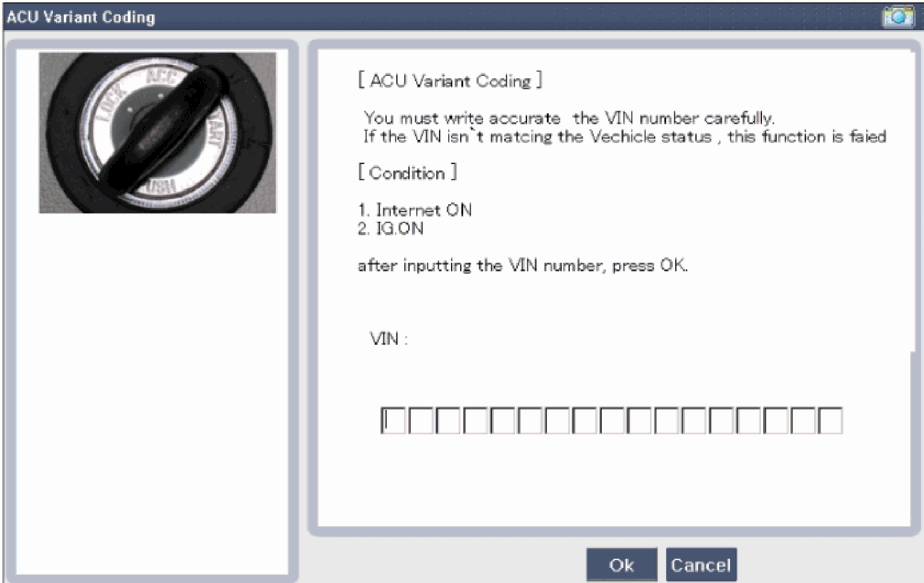Select the twelfth VIN character box
This screenshot has width=924, height=583.
click(x=694, y=420)
